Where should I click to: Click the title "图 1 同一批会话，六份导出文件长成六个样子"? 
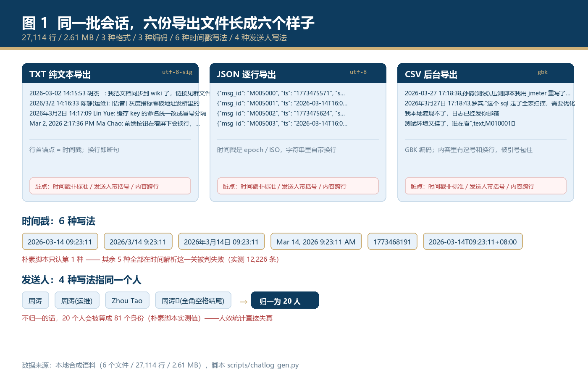point(168,23)
